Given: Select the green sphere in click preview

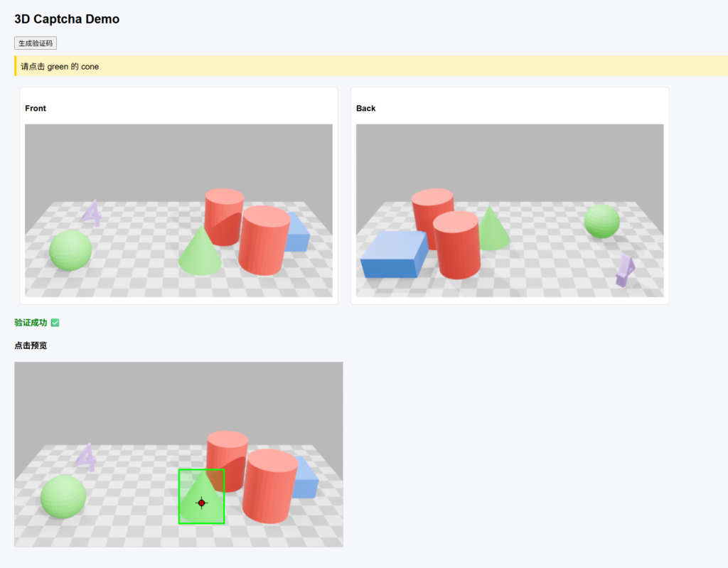Looking at the screenshot, I should click(63, 496).
